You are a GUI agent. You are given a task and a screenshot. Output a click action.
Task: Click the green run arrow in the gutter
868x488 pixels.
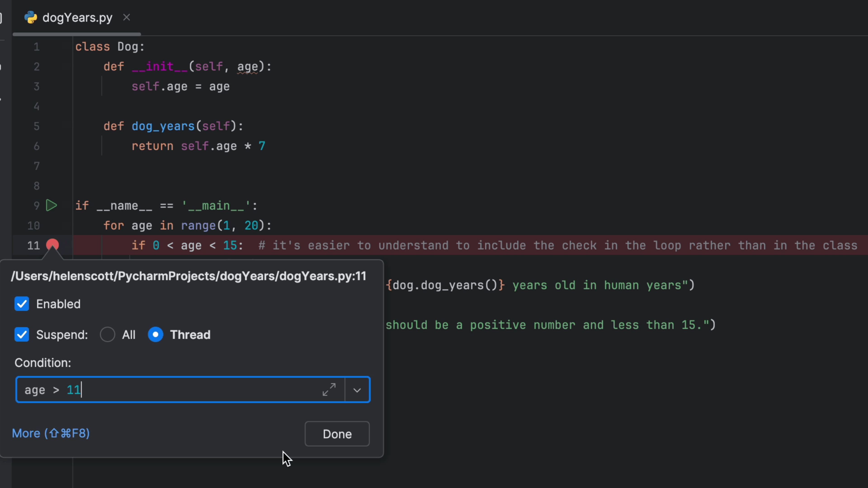51,205
